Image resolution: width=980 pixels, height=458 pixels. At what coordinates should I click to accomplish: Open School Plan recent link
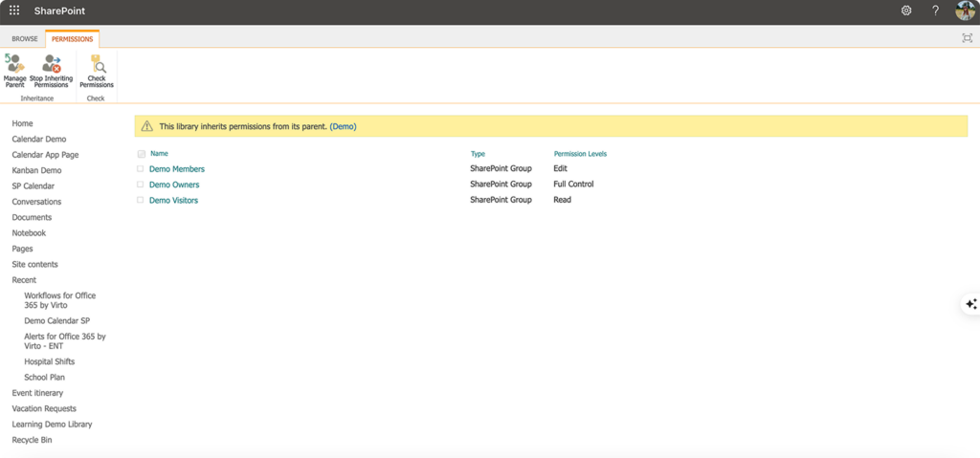point(44,378)
